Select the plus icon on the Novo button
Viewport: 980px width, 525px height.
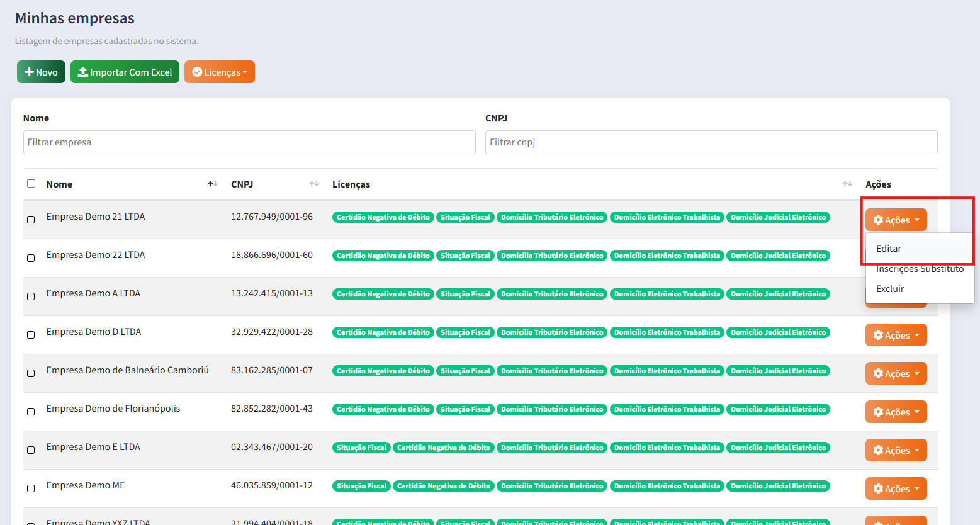(30, 71)
